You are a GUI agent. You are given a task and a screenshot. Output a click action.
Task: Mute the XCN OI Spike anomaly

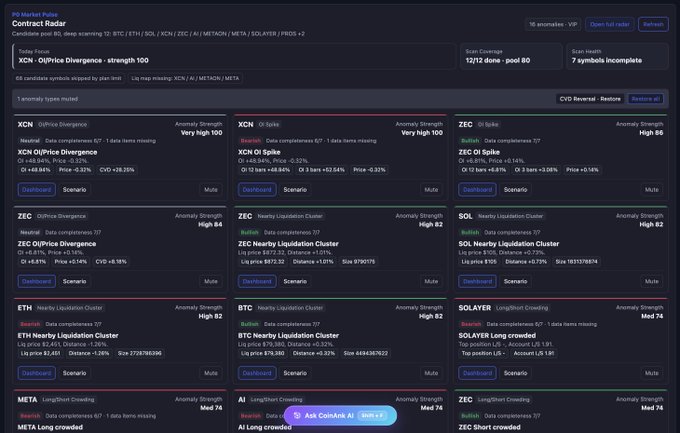[x=431, y=190]
